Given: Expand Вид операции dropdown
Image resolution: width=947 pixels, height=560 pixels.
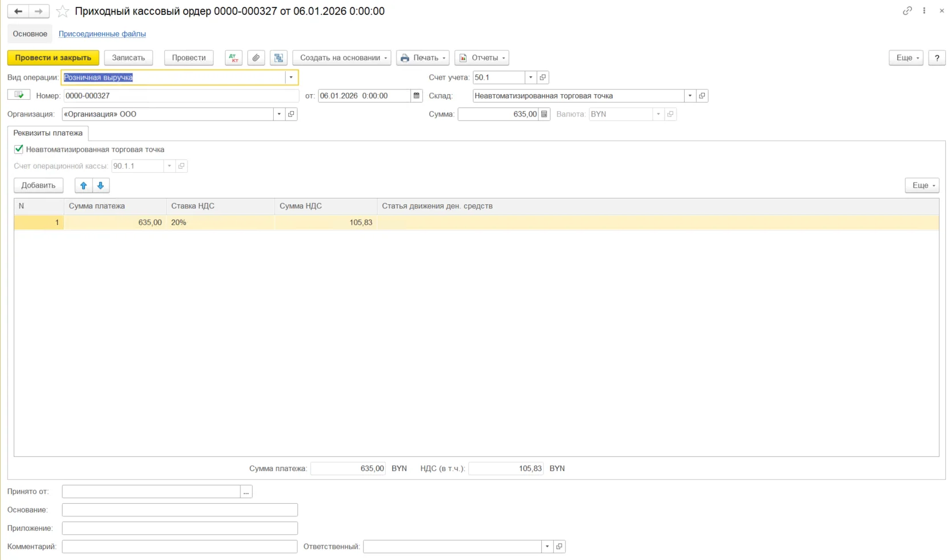Looking at the screenshot, I should pos(291,77).
